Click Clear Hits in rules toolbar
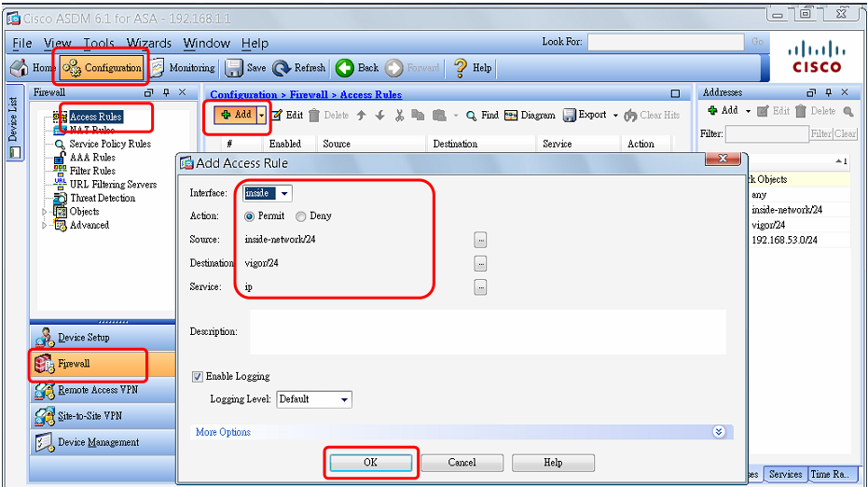 [652, 116]
